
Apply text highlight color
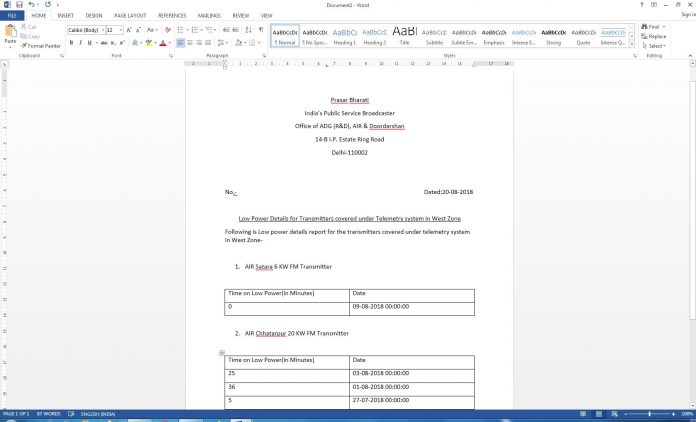(149, 43)
